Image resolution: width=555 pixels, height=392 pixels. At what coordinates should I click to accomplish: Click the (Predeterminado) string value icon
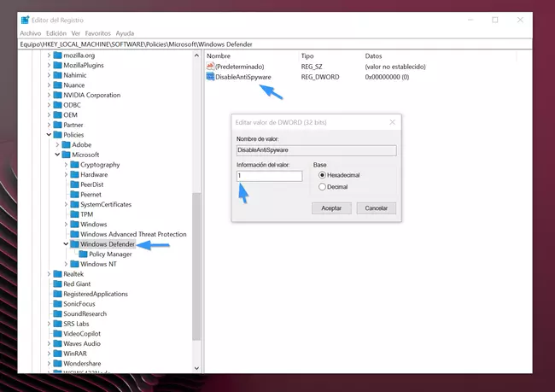pos(210,67)
